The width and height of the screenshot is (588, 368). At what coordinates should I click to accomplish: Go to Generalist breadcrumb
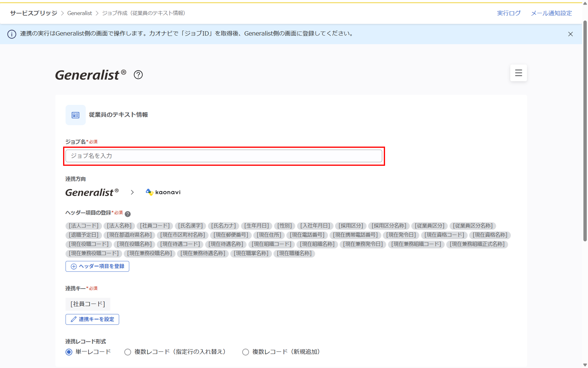(x=80, y=13)
